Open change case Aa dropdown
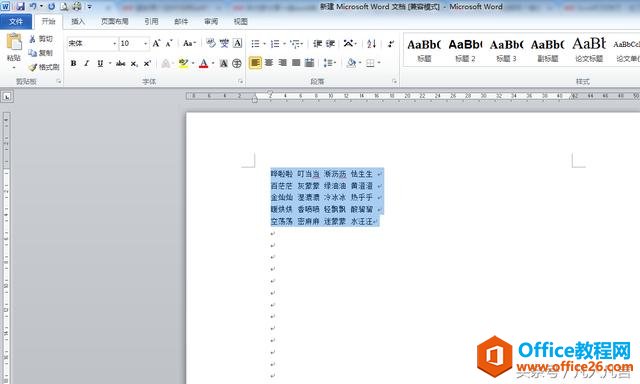This screenshot has width=640, height=384. pos(189,43)
